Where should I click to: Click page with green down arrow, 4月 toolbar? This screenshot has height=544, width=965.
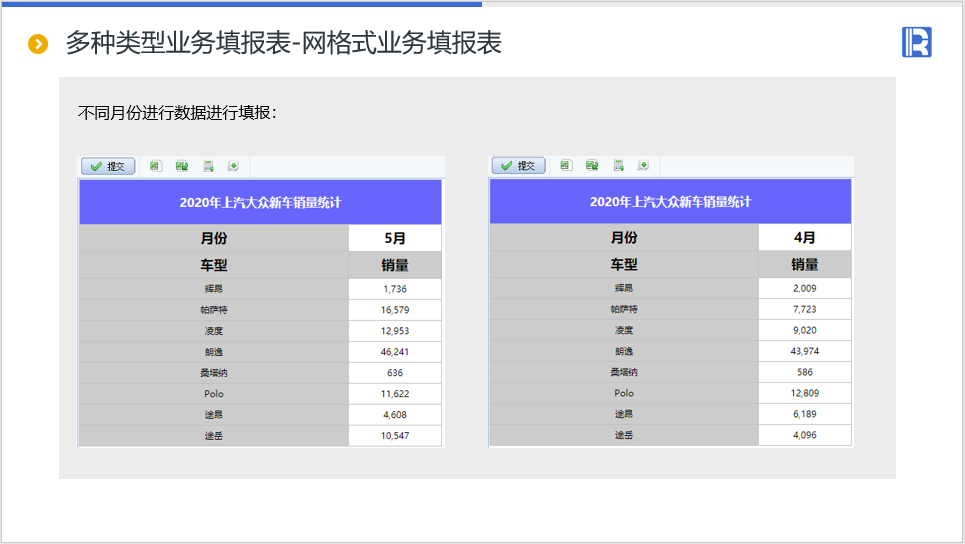(643, 165)
